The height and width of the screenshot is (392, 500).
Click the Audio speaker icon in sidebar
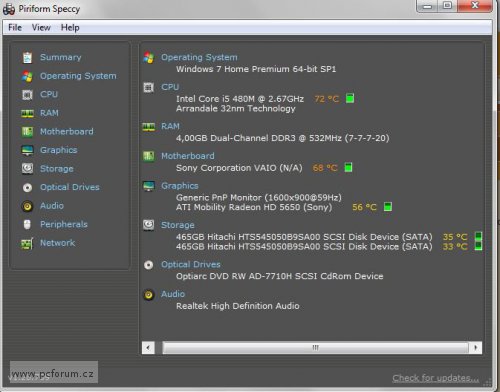(x=27, y=206)
